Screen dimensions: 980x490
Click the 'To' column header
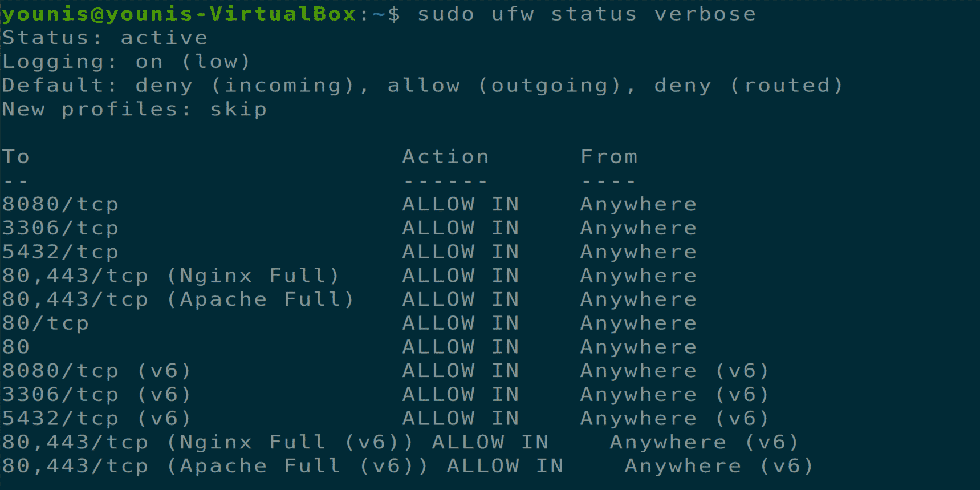click(16, 156)
